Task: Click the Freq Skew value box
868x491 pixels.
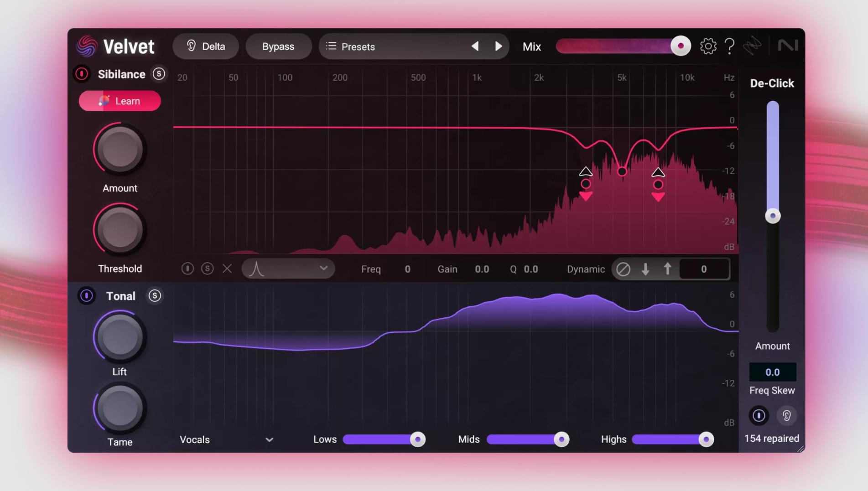Action: point(773,372)
